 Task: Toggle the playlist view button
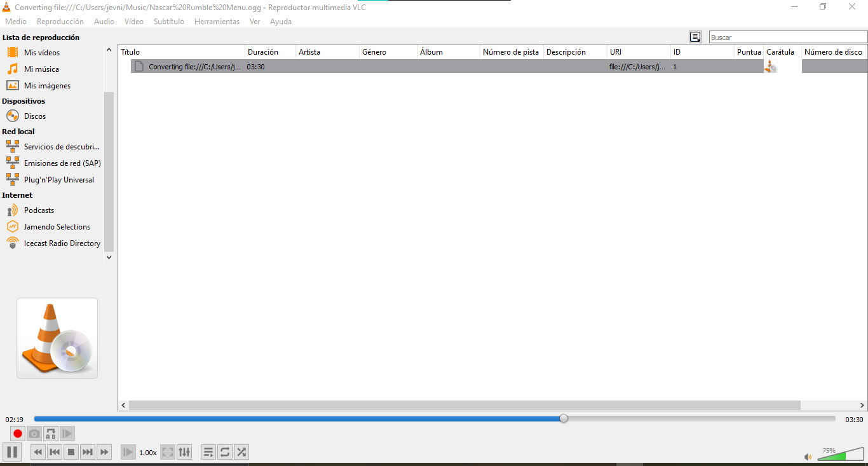pyautogui.click(x=208, y=452)
